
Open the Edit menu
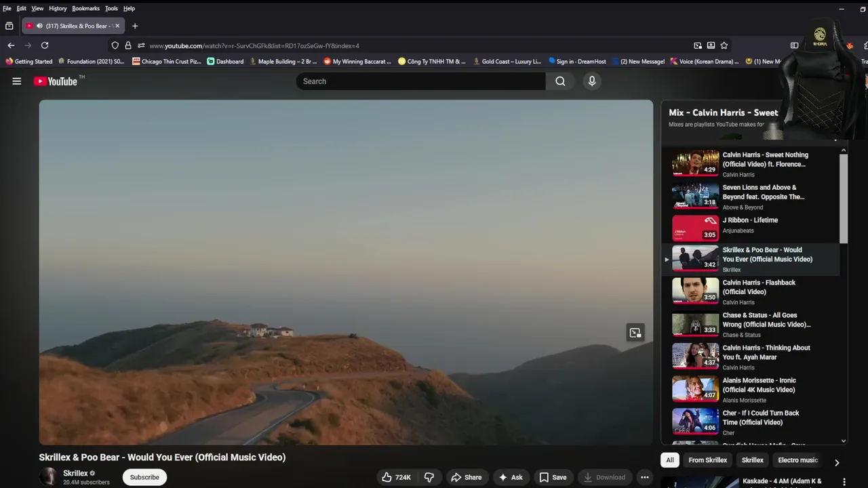point(22,8)
